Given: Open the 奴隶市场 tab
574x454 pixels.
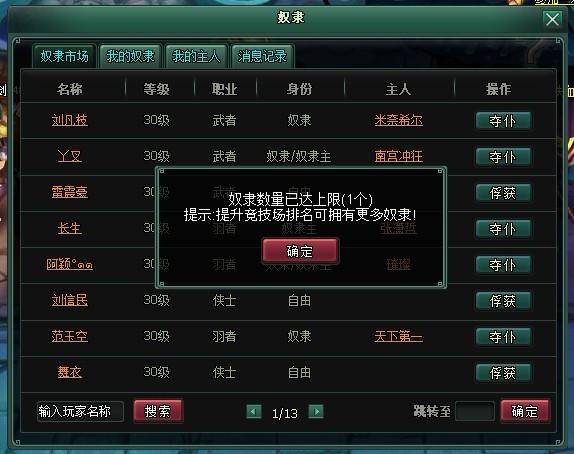Looking at the screenshot, I should click(x=64, y=56).
